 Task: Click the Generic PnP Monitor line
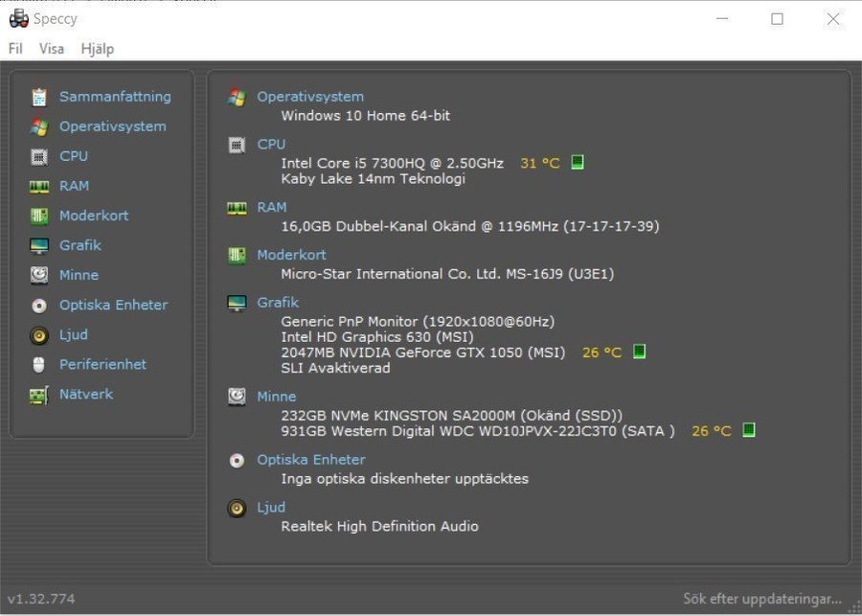[x=418, y=321]
